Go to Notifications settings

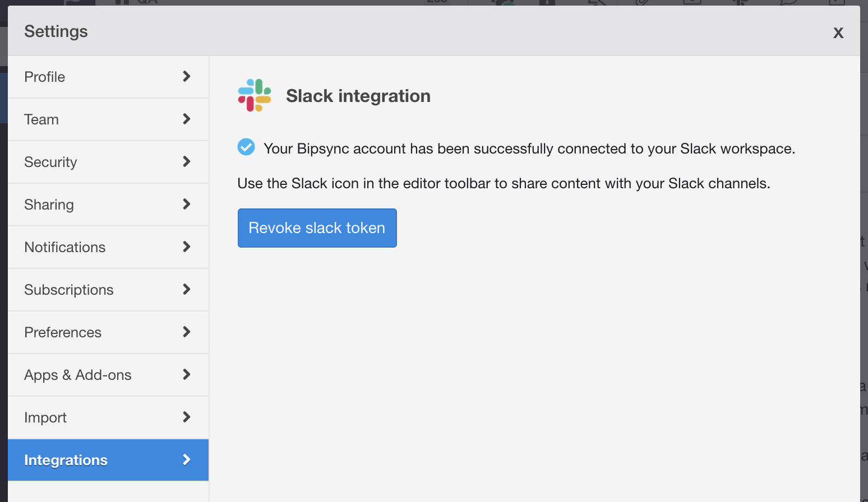[108, 247]
